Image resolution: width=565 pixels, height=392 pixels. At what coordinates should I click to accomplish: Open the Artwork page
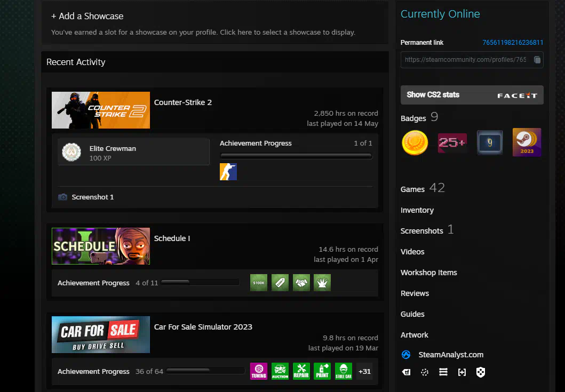[x=415, y=335]
